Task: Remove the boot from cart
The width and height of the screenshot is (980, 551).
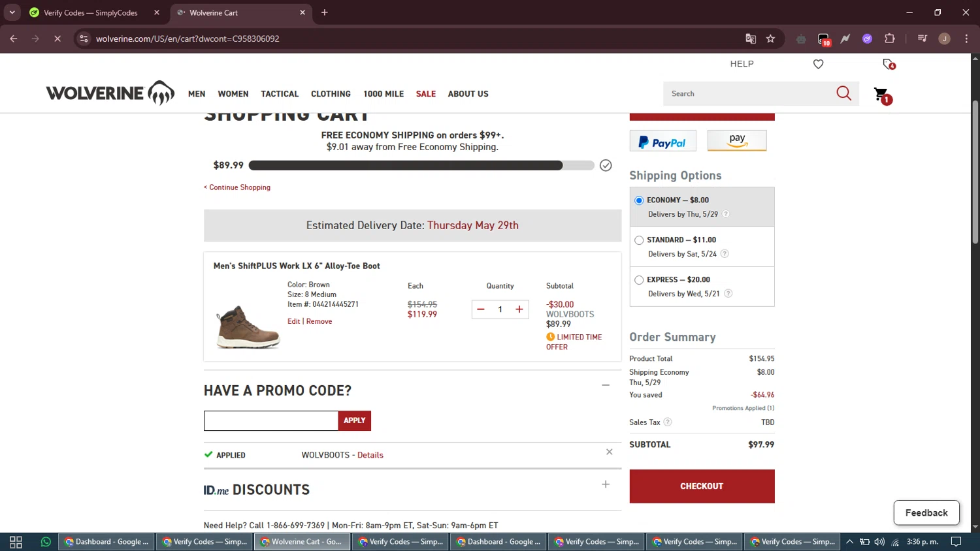Action: coord(319,321)
